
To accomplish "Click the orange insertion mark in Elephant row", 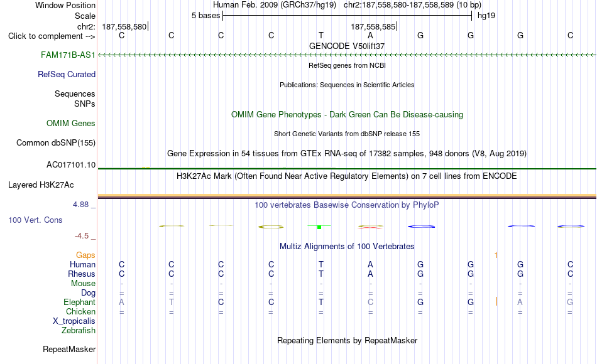I will coord(496,302).
